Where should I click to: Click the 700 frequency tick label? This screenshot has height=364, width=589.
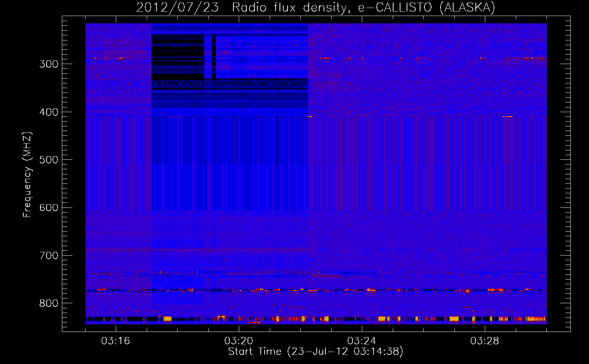tap(49, 256)
